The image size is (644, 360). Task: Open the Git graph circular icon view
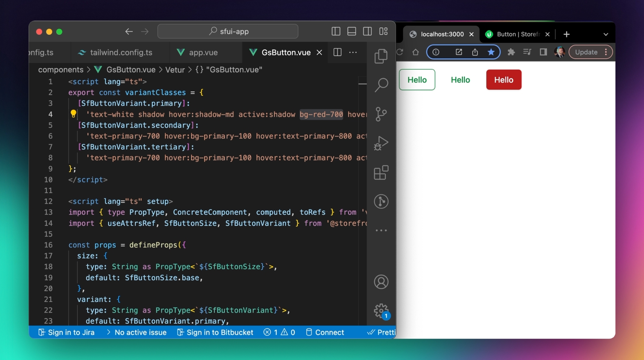(381, 201)
